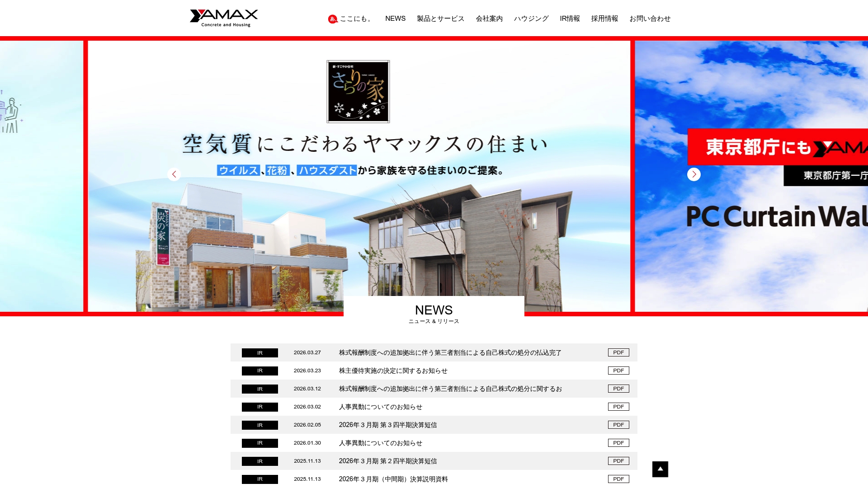This screenshot has height=488, width=868.
Task: Open PDF for 2026.02.05 news item
Action: [618, 425]
